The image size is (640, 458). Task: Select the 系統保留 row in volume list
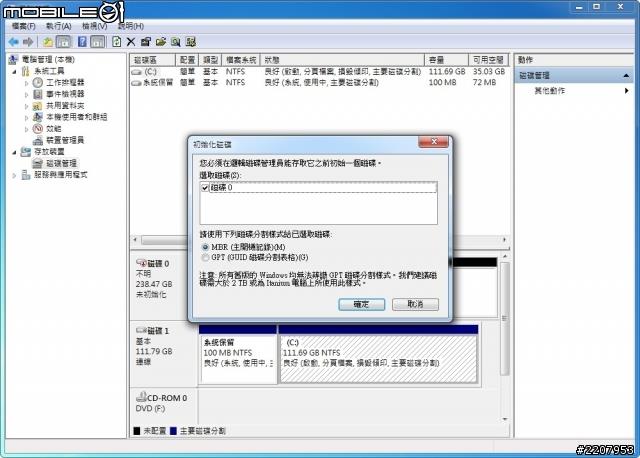[318, 83]
